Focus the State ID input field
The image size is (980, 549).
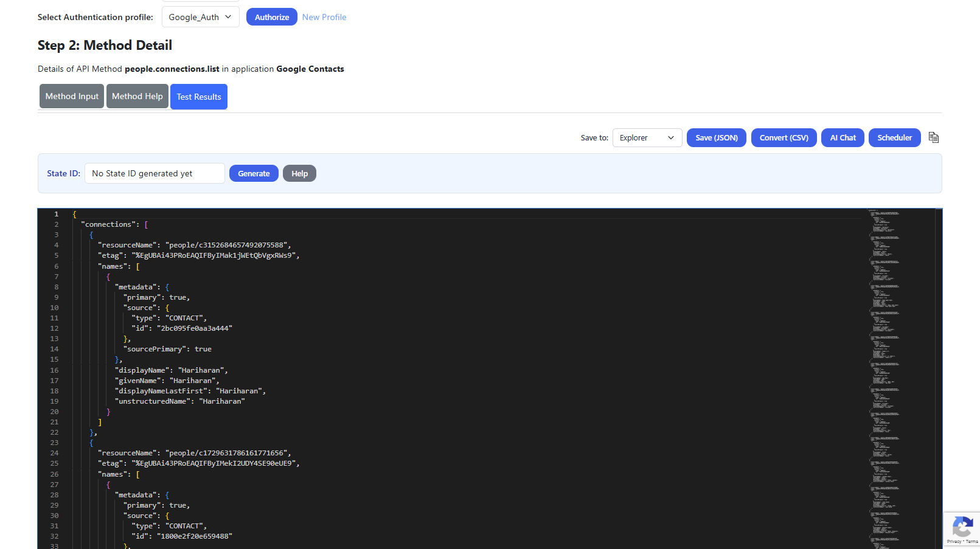point(155,173)
